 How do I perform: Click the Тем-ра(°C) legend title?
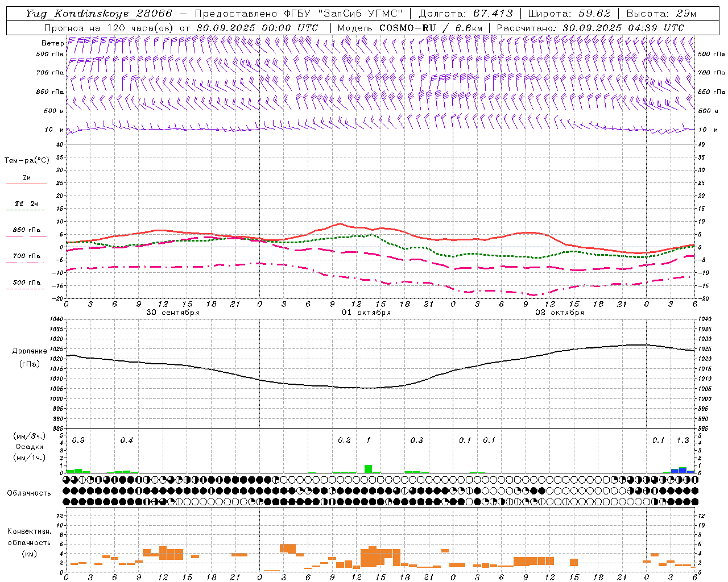(27, 161)
